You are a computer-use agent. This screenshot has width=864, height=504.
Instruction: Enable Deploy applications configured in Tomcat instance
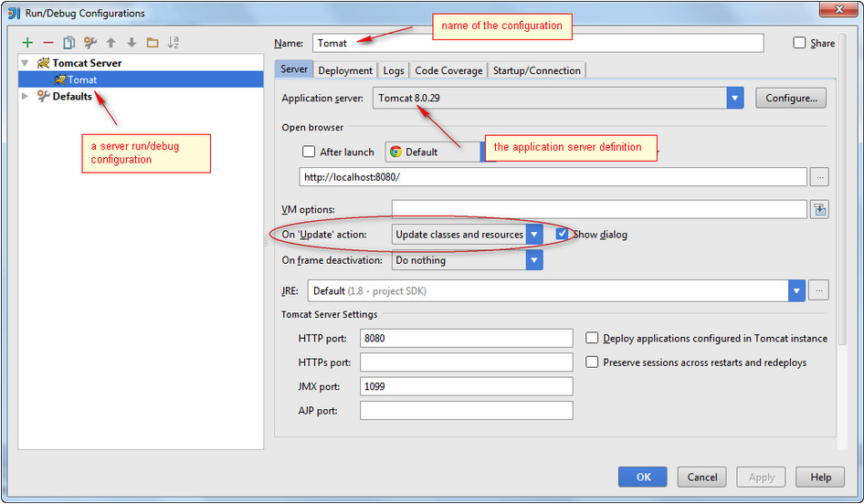[592, 338]
